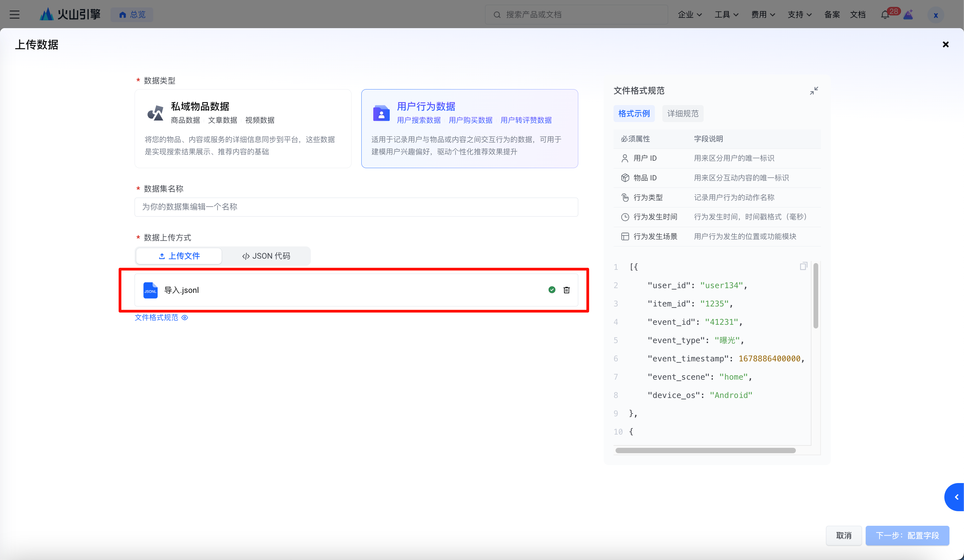Screen dimensions: 964x560
Task: Delete the uploaded 导入.jsonl file
Action: coord(566,290)
